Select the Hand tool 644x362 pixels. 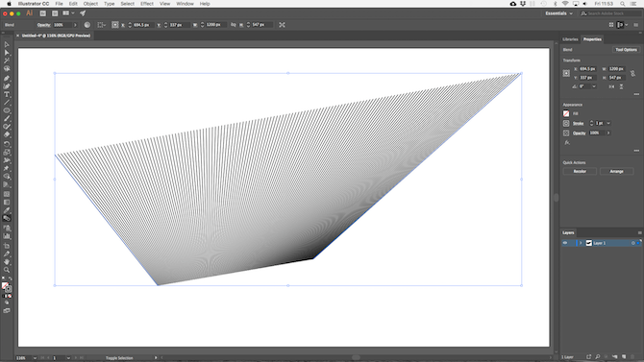coord(7,262)
